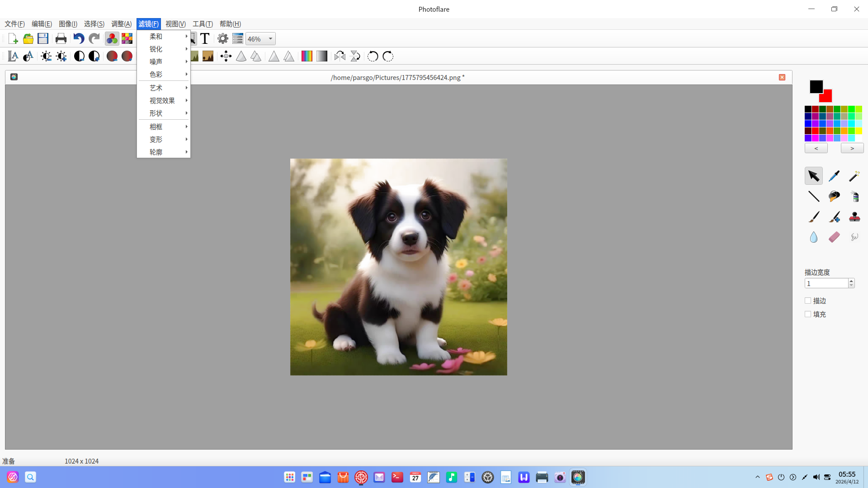
Task: Enable the 填充 checkbox
Action: tap(808, 314)
